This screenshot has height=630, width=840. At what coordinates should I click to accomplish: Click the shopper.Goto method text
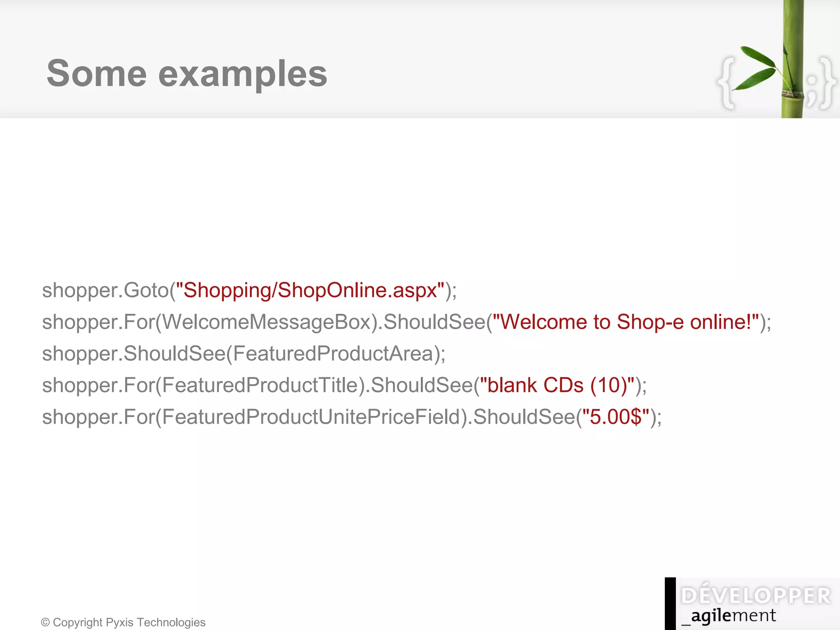[105, 290]
